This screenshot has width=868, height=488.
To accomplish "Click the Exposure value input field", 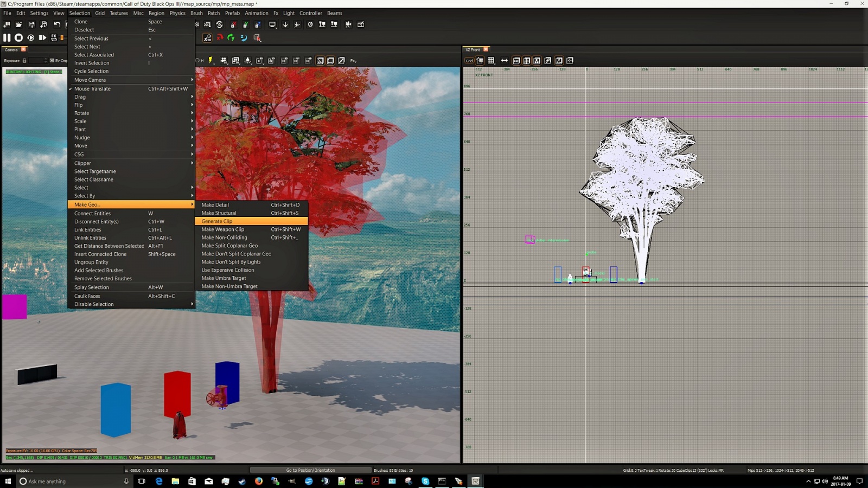I will pyautogui.click(x=36, y=61).
